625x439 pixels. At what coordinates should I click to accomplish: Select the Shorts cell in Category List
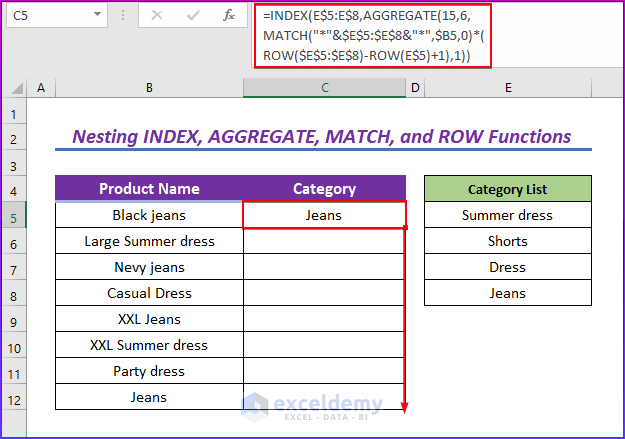[508, 241]
